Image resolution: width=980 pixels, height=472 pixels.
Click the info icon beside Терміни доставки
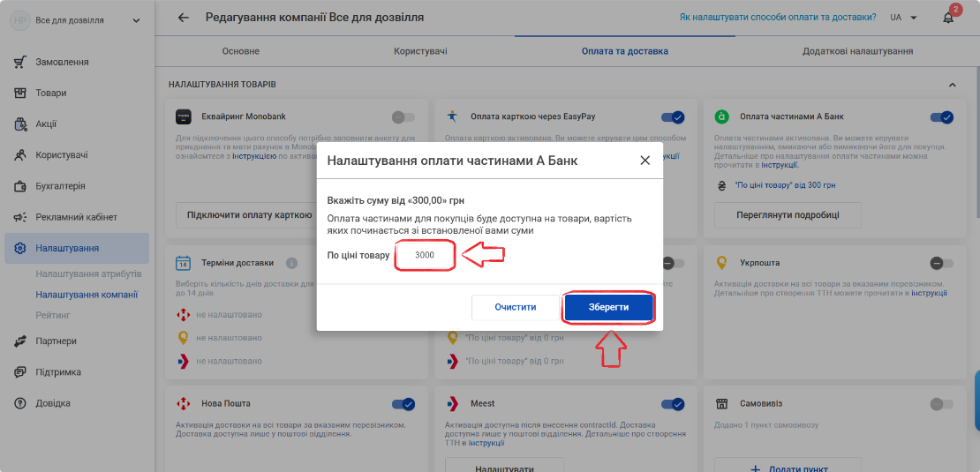[291, 263]
